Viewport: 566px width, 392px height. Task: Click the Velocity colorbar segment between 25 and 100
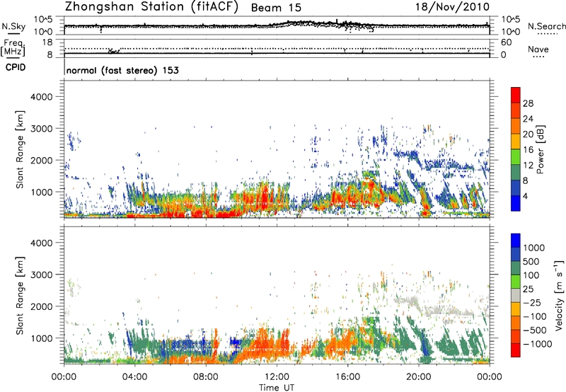(x=516, y=282)
